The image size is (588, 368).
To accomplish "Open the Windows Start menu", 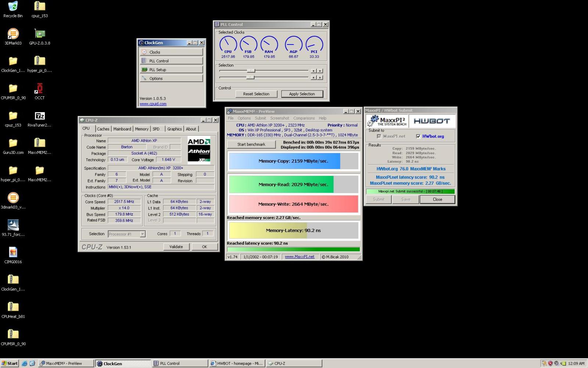I will pos(10,363).
